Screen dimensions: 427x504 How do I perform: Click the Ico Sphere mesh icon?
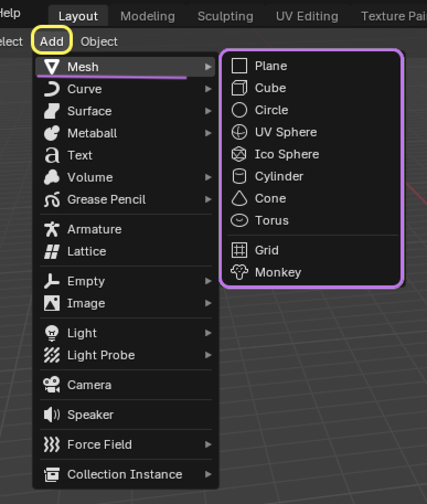(x=239, y=154)
